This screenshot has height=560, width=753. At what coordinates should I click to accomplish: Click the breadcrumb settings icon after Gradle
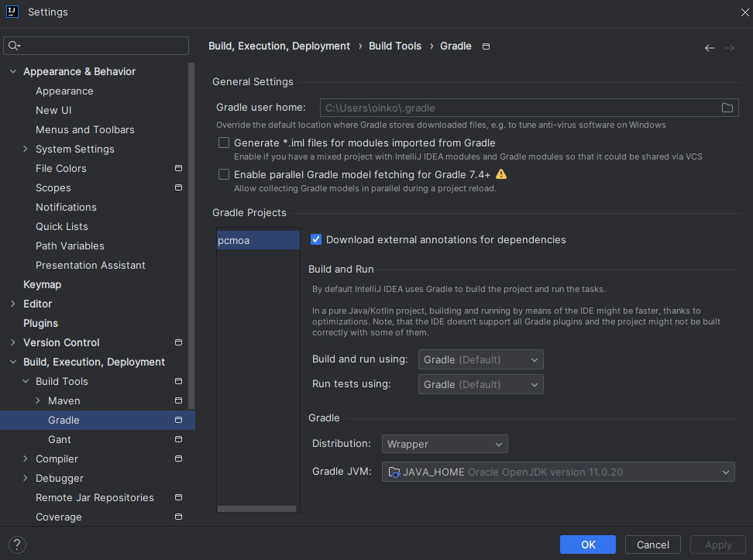[486, 46]
